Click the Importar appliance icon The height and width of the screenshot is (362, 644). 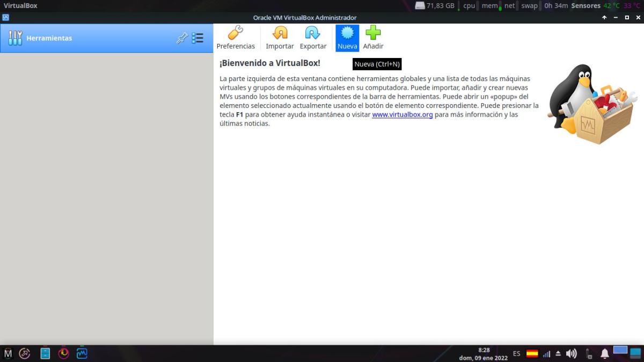coord(280,38)
